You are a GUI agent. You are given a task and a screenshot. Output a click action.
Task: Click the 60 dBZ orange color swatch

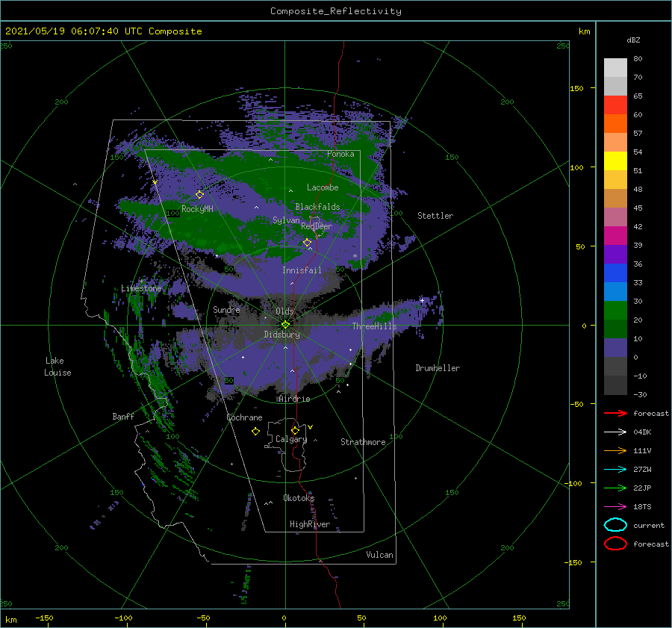615,124
